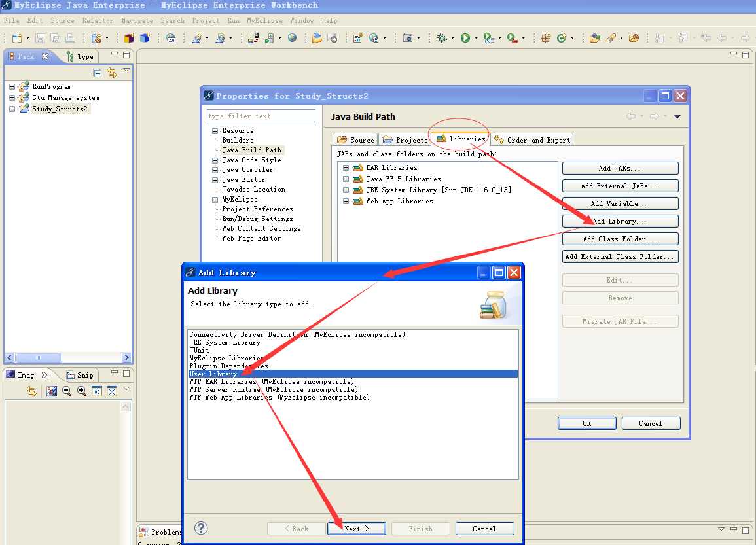Image resolution: width=756 pixels, height=545 pixels.
Task: Switch to the Type hierarchy tab
Action: pos(80,56)
